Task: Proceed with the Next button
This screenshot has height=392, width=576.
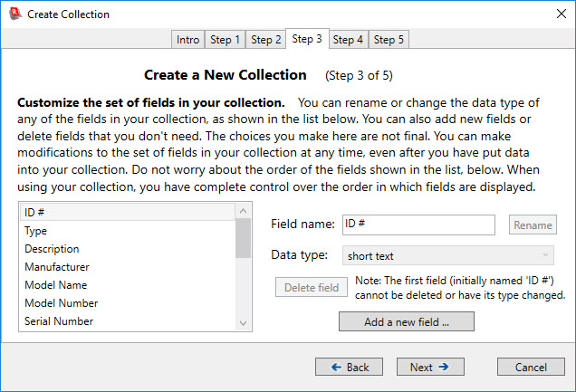Action: point(430,367)
